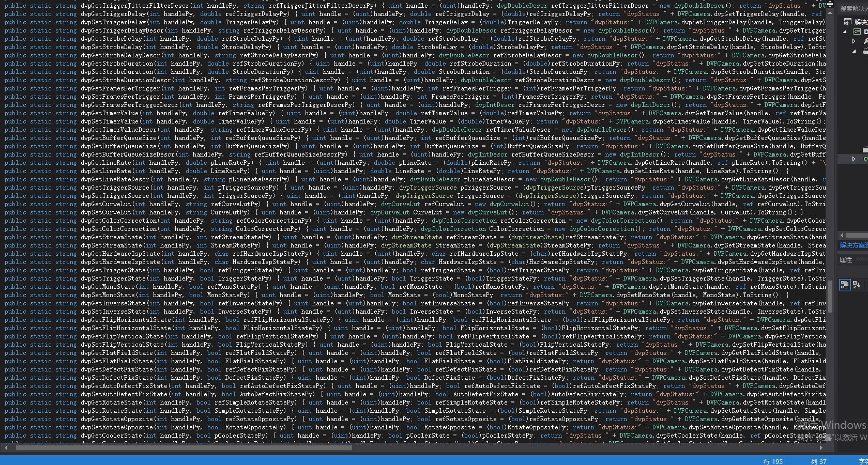Click the Properties wrench icon in the tree
Image resolution: width=868 pixels, height=465 pixels.
[x=864, y=41]
